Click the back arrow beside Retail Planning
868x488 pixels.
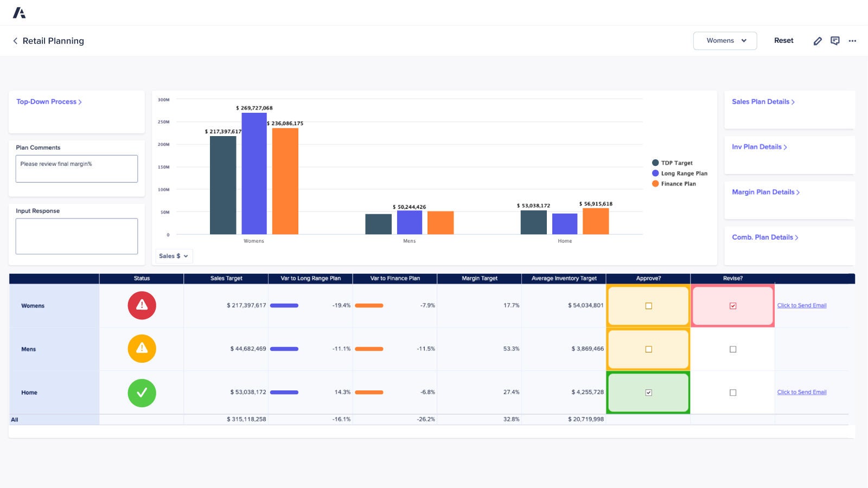coord(15,41)
